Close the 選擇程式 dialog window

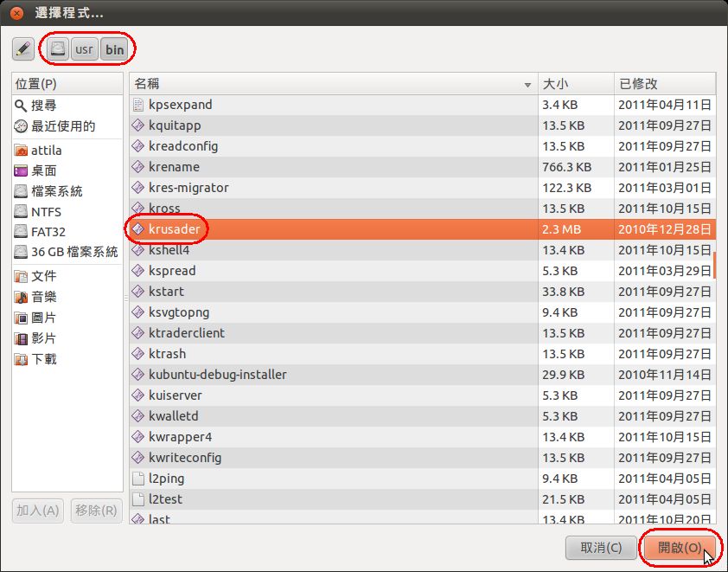click(16, 13)
